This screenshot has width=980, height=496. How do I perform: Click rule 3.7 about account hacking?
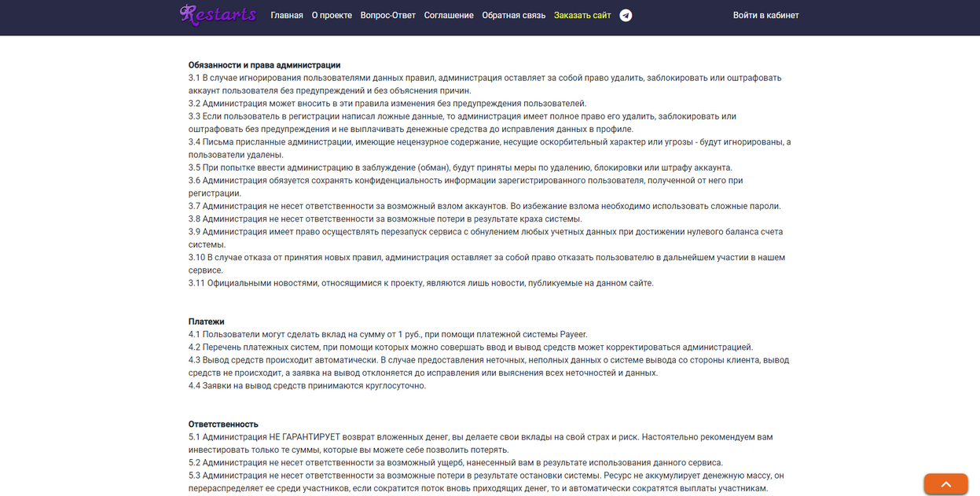click(485, 206)
